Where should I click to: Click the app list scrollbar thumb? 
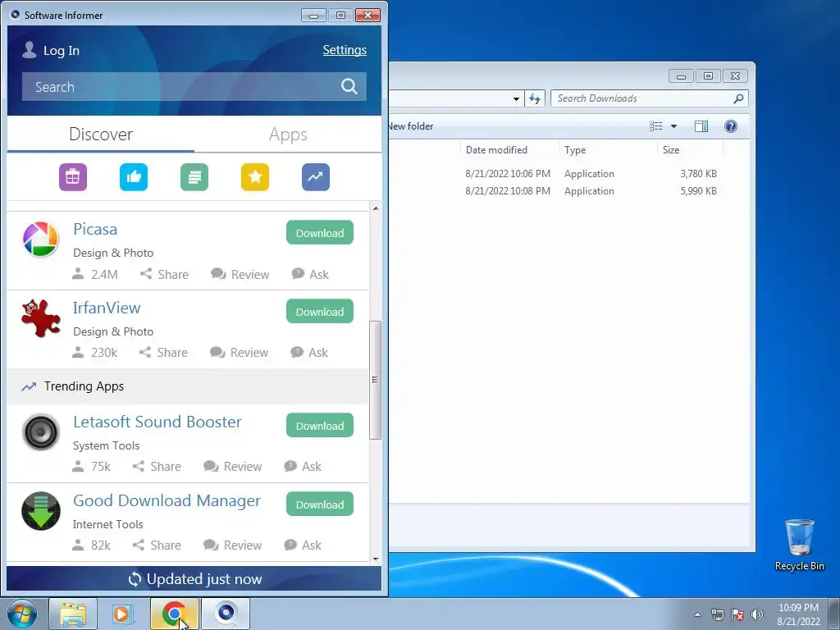(376, 380)
